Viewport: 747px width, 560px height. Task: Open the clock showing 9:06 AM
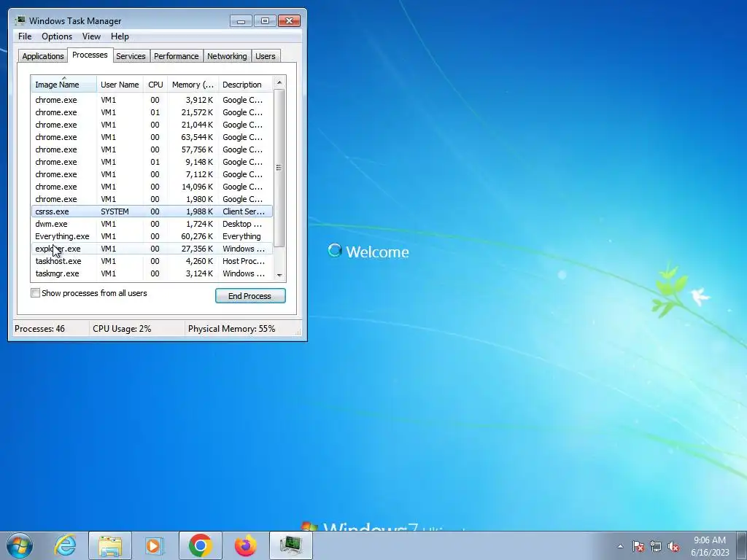click(x=710, y=546)
